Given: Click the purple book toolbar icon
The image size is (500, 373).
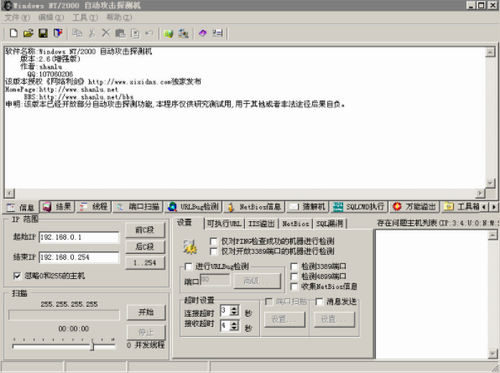Looking at the screenshot, I should click(x=203, y=33).
